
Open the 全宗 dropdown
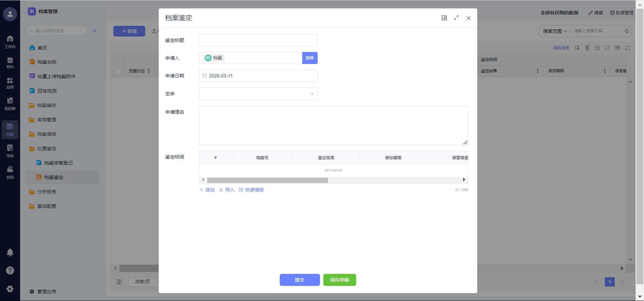(258, 94)
